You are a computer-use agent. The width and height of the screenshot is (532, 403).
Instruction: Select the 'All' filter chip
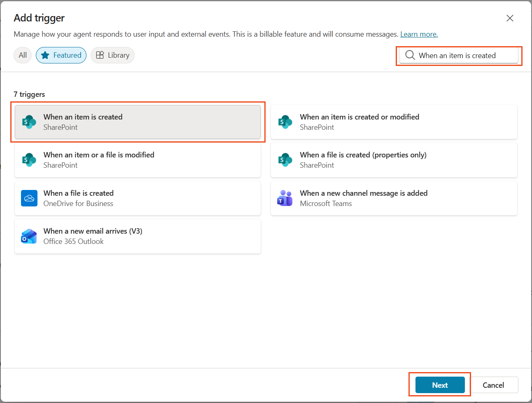[x=23, y=55]
